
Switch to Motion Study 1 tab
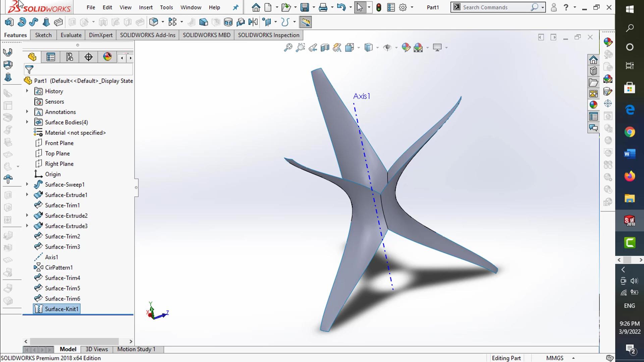click(136, 349)
